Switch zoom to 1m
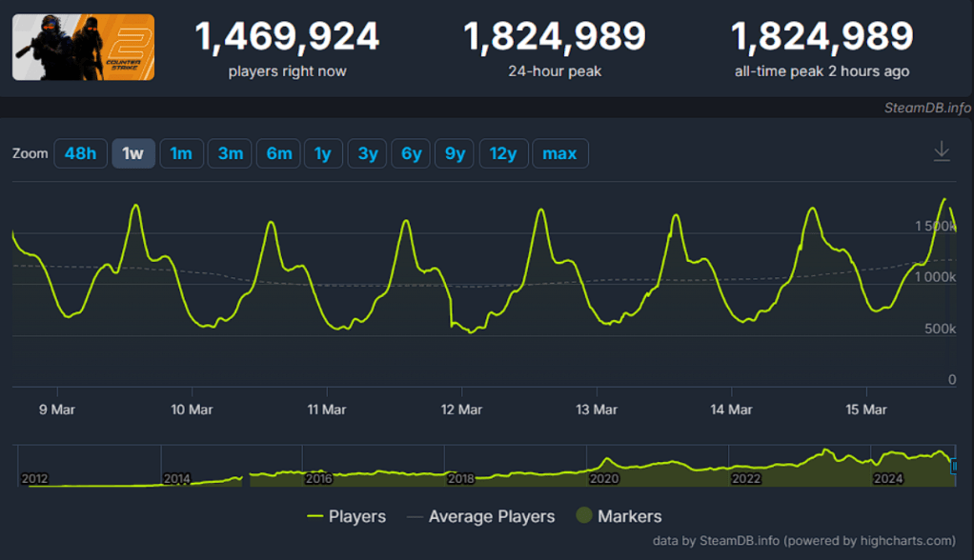The image size is (974, 560). [x=181, y=153]
